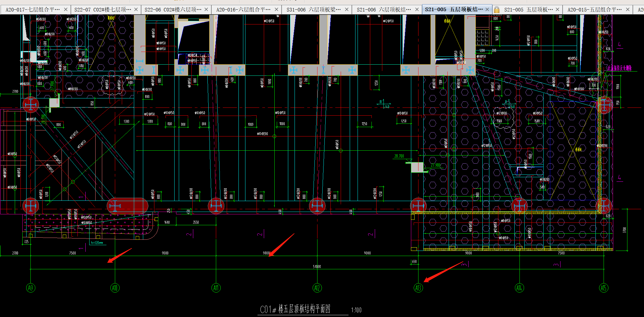
Task: Select the A9 grid axis bubble
Action: click(30, 288)
